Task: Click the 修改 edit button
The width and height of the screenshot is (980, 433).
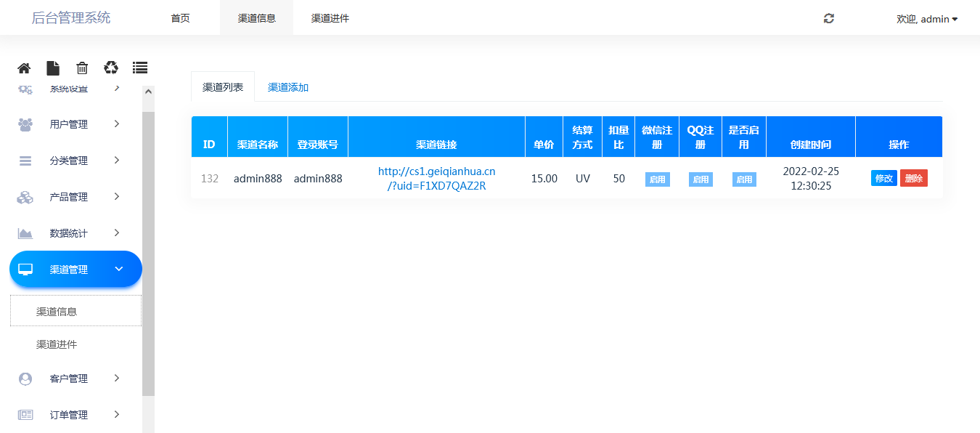Action: coord(883,177)
